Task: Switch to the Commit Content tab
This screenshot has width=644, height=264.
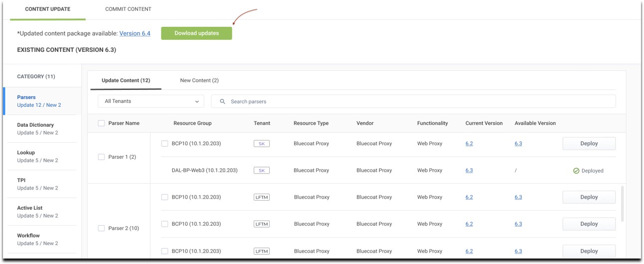Action: 128,9
